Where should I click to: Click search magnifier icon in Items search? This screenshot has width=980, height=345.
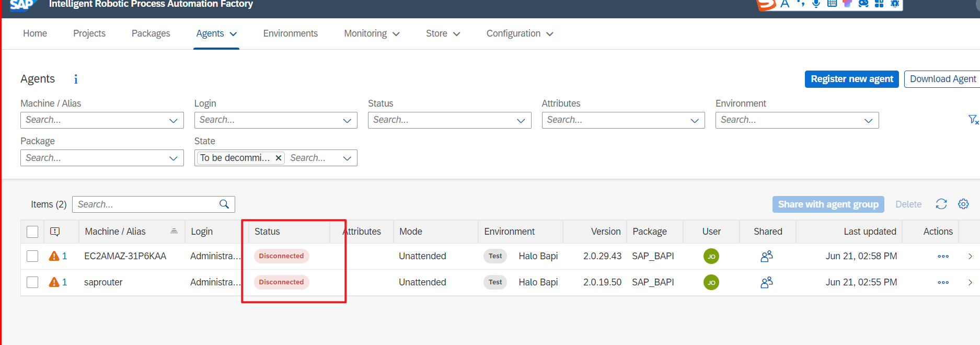[x=224, y=204]
